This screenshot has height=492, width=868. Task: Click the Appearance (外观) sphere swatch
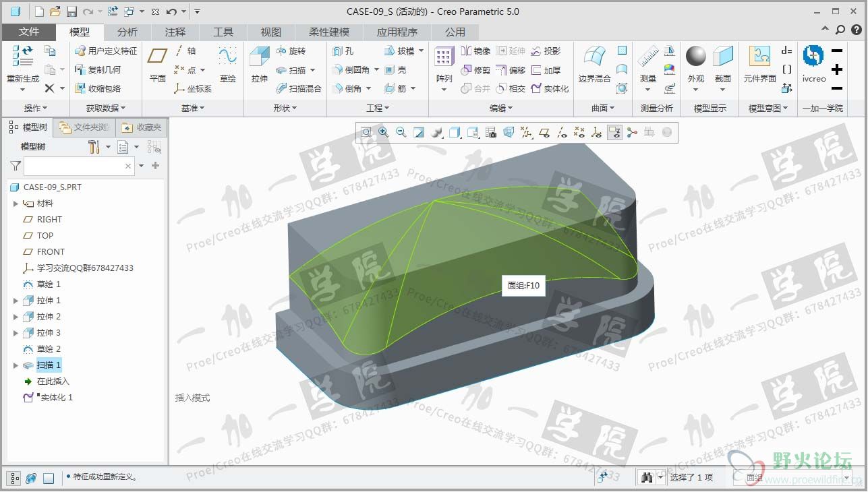(x=696, y=56)
